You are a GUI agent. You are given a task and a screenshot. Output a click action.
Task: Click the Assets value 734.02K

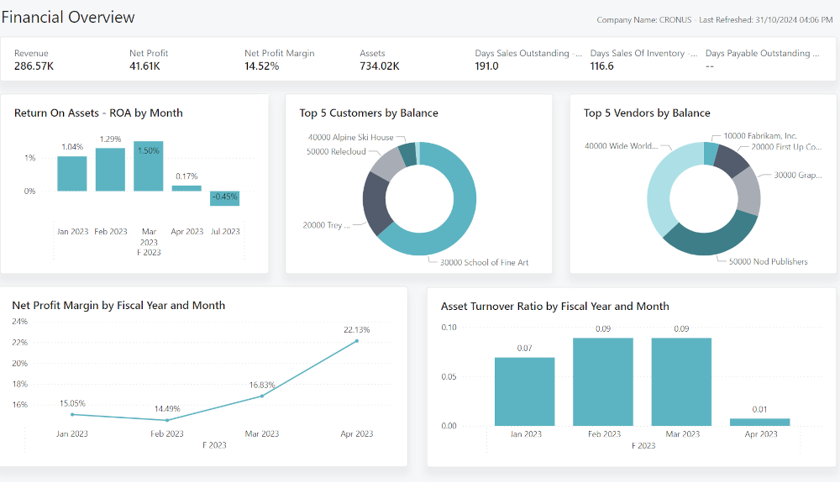pyautogui.click(x=380, y=66)
